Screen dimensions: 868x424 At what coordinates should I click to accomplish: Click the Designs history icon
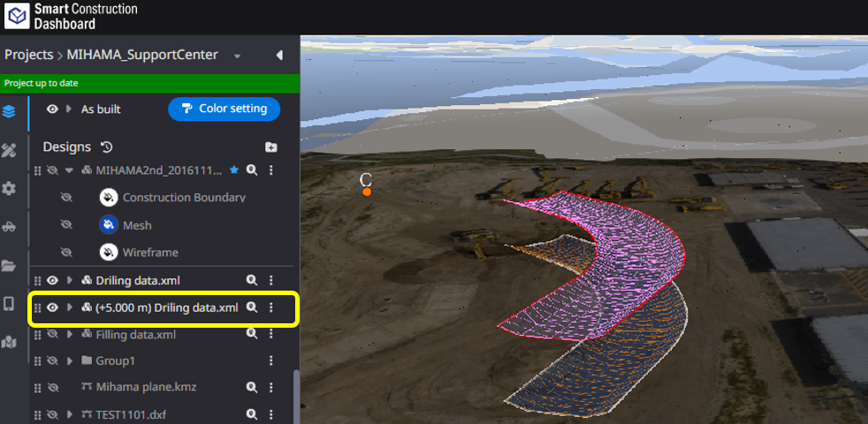click(107, 147)
